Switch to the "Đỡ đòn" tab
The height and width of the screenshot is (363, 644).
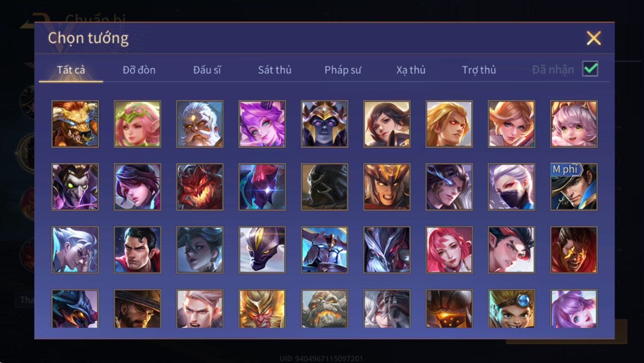click(x=139, y=70)
